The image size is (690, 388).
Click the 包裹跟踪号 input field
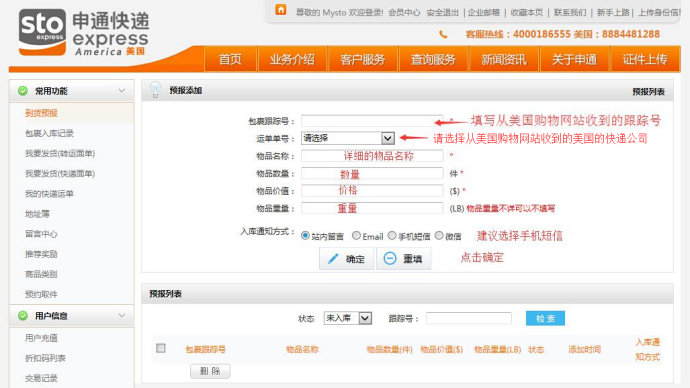pos(372,121)
